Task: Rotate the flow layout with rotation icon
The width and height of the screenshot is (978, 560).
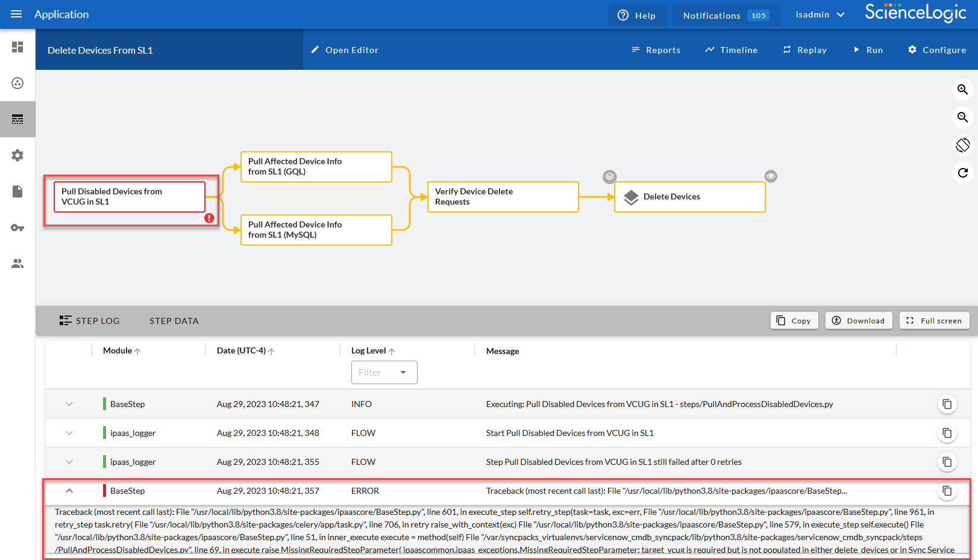Action: click(x=962, y=145)
